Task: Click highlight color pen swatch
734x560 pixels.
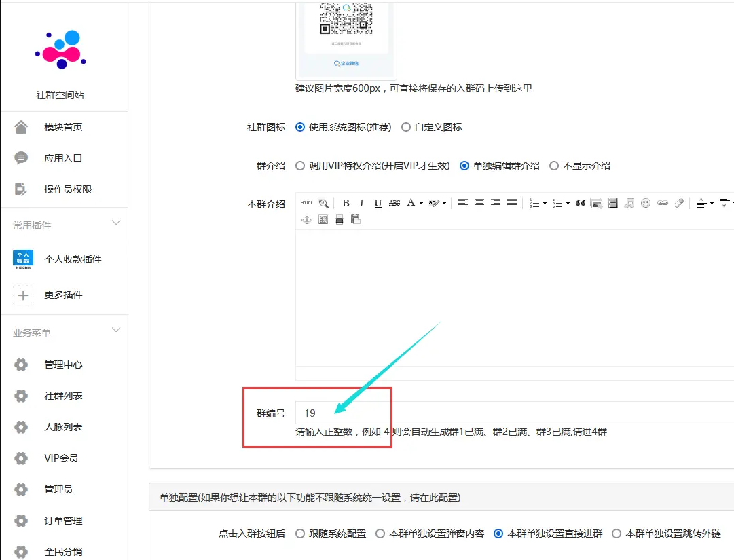Action: 434,202
